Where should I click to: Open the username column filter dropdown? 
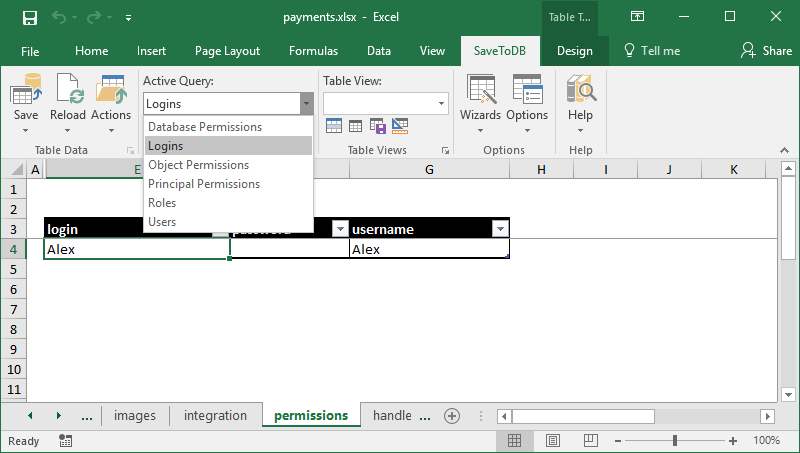[x=500, y=229]
